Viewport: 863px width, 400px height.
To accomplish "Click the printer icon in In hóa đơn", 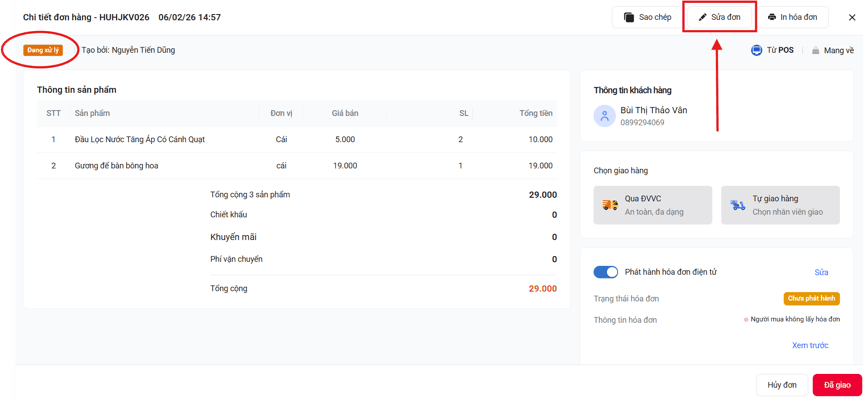I will pyautogui.click(x=772, y=17).
